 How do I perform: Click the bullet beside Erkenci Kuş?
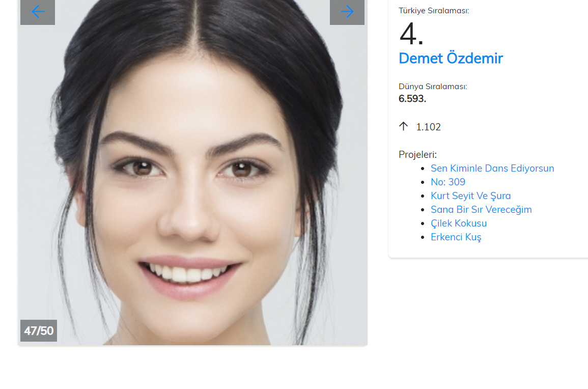click(423, 237)
